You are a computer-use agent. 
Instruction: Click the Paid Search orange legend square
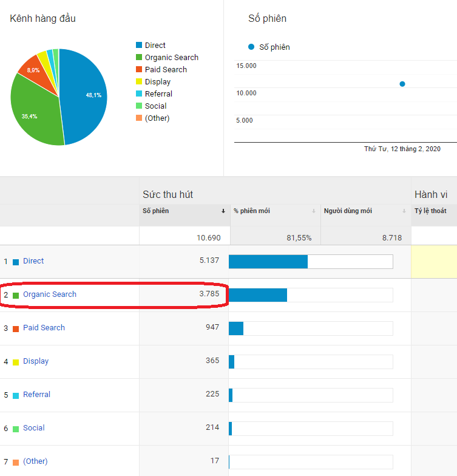[x=139, y=69]
